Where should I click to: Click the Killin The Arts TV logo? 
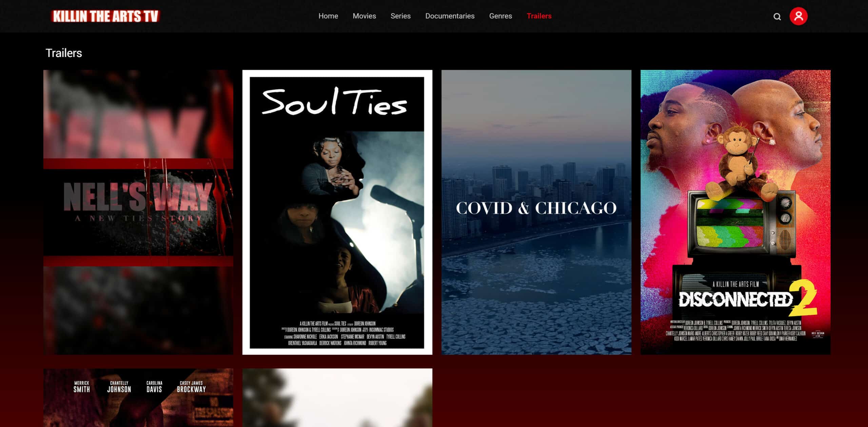pos(105,16)
